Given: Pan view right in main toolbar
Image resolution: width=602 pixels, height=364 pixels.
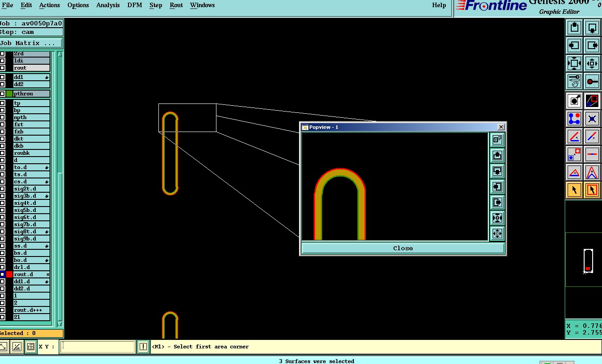Looking at the screenshot, I should click(592, 45).
